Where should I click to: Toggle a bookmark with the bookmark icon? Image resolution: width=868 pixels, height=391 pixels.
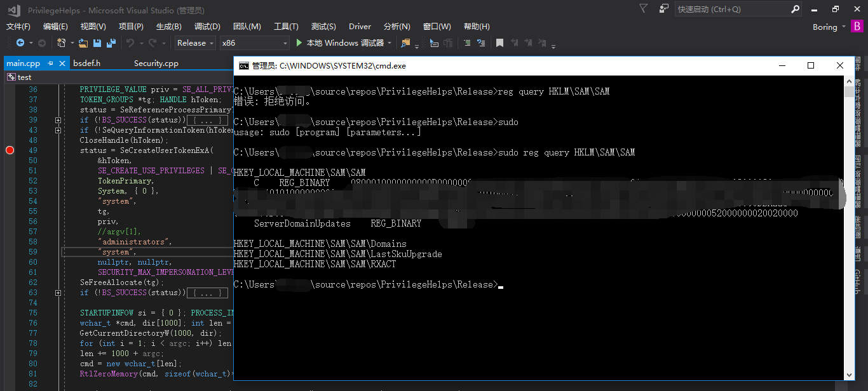coord(499,43)
